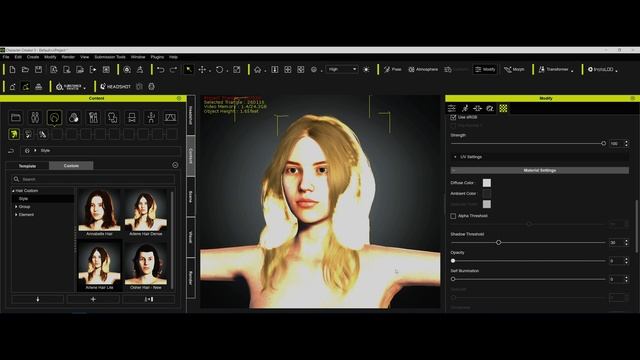Expand the UV Settings section
The width and height of the screenshot is (640, 360).
(x=456, y=157)
